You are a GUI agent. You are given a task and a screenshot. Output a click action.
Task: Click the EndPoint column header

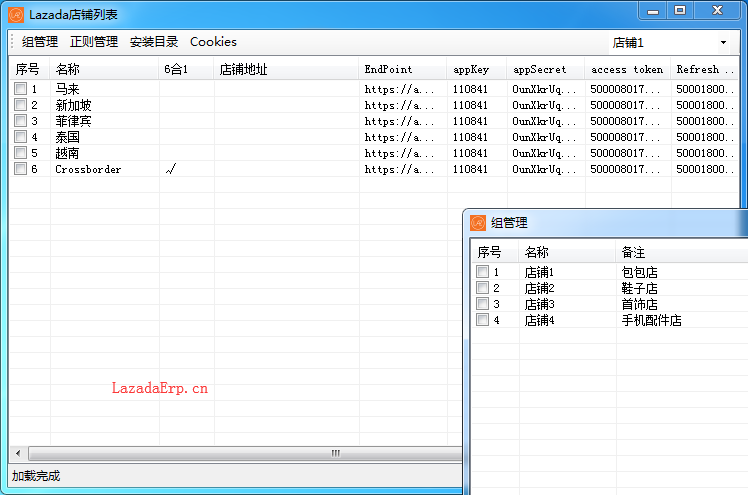point(403,69)
